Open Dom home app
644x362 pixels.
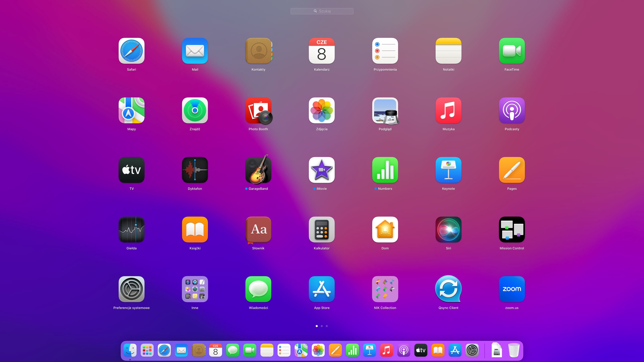(385, 230)
